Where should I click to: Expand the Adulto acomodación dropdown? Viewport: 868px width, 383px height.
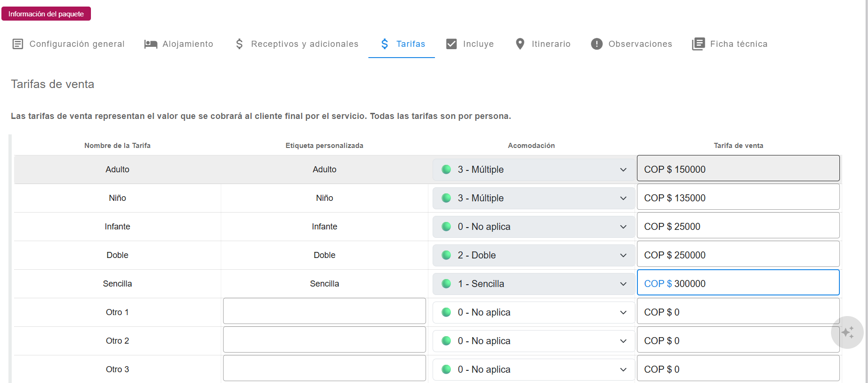tap(533, 169)
